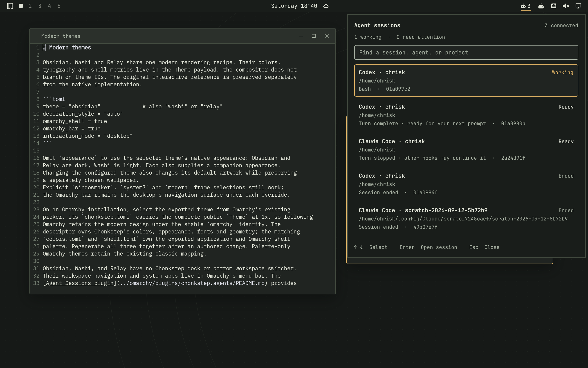588x368 pixels.
Task: Maximize the Modern themes window
Action: click(314, 36)
